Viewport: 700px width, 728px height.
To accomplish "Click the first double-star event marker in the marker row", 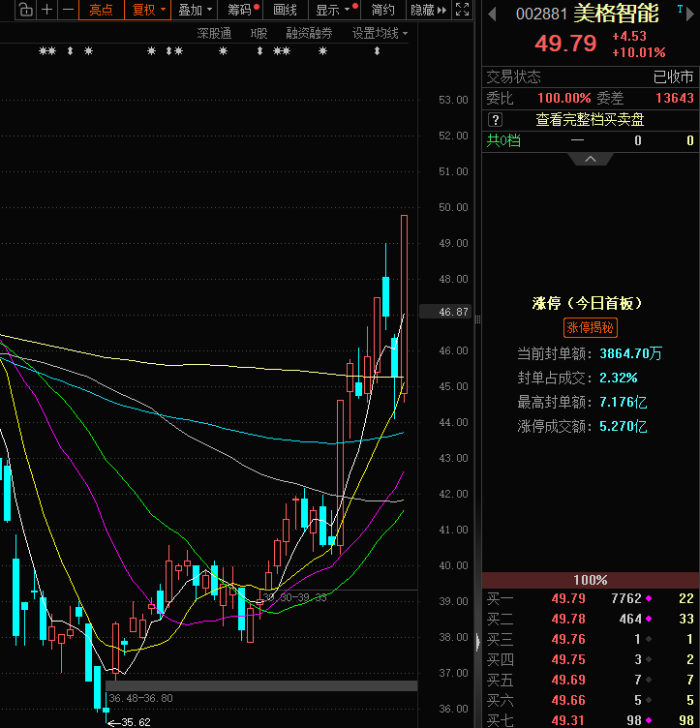I will 47,51.
